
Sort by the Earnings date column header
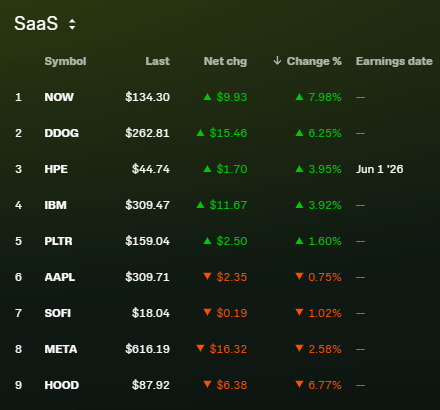pyautogui.click(x=394, y=61)
